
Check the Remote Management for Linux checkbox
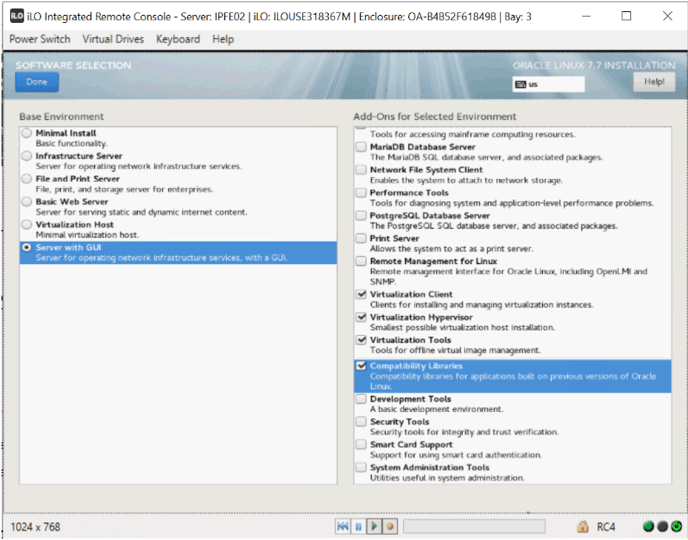click(361, 261)
